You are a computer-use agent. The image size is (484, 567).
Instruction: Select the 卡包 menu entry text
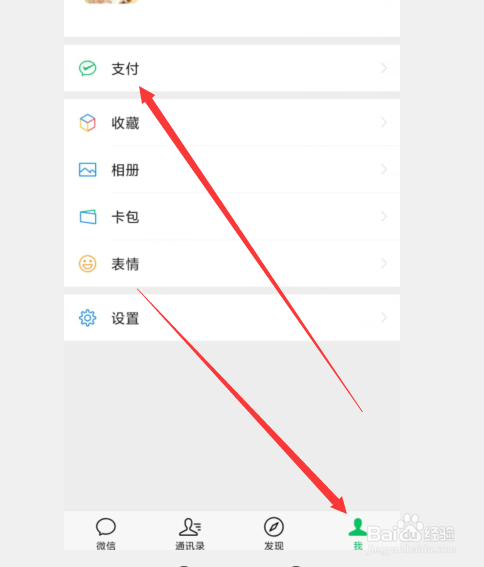125,217
